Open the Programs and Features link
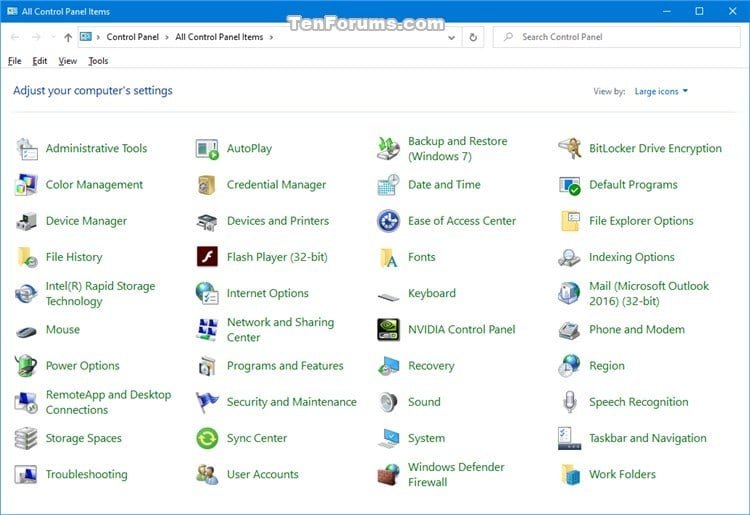750x515 pixels. pyautogui.click(x=285, y=366)
